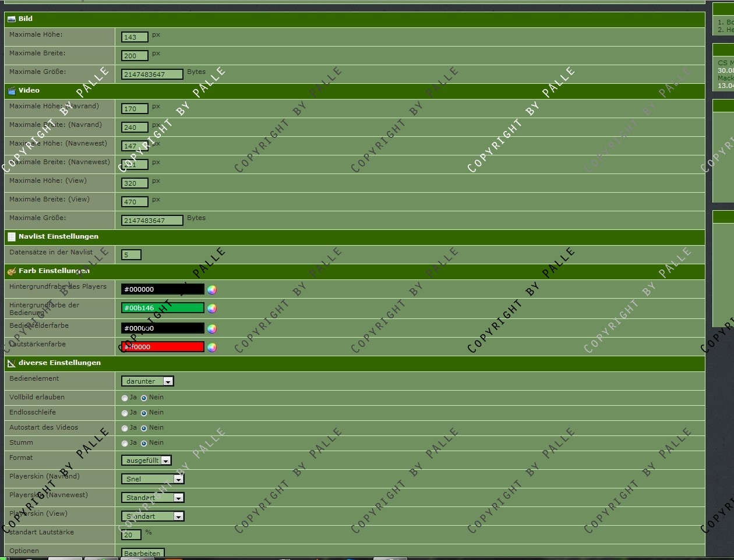Click the Maximale Höhe (View) field
This screenshot has width=734, height=560.
click(135, 183)
